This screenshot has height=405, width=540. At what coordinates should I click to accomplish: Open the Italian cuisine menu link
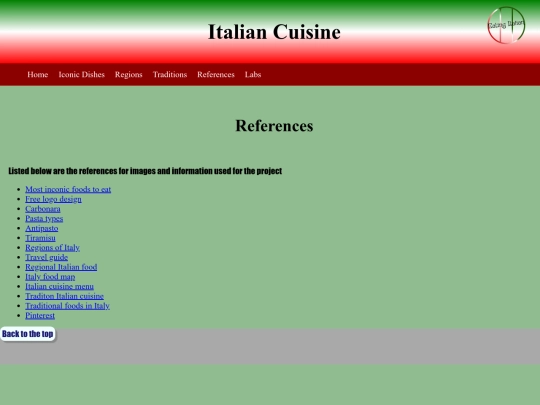[59, 286]
